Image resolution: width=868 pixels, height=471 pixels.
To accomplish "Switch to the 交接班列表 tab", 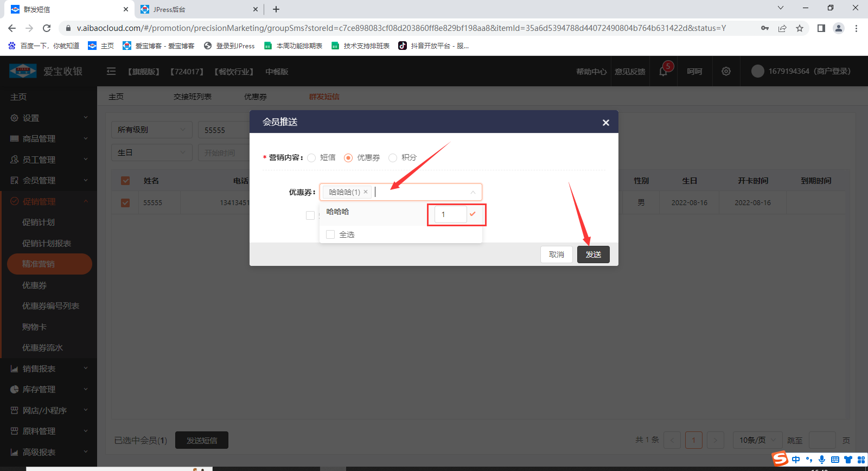I will (x=193, y=97).
